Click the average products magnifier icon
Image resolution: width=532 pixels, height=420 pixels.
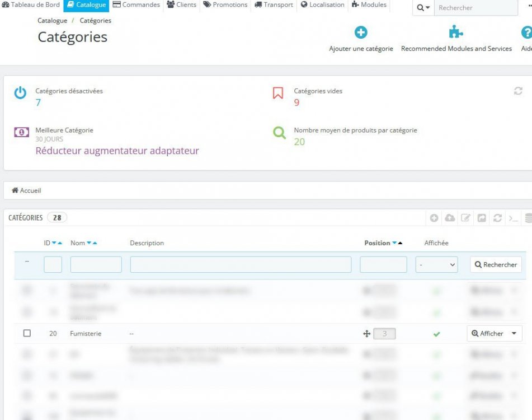(279, 132)
